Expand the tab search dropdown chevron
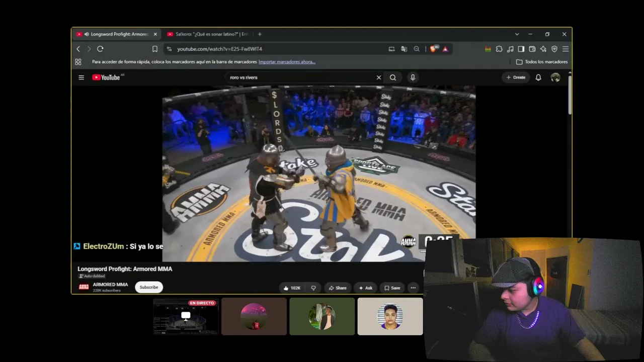 (517, 34)
